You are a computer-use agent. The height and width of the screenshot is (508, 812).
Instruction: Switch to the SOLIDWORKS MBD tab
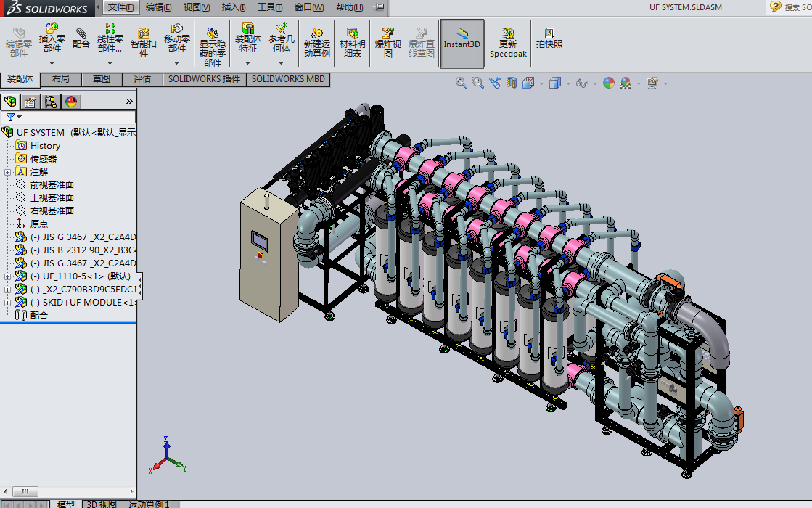[288, 79]
